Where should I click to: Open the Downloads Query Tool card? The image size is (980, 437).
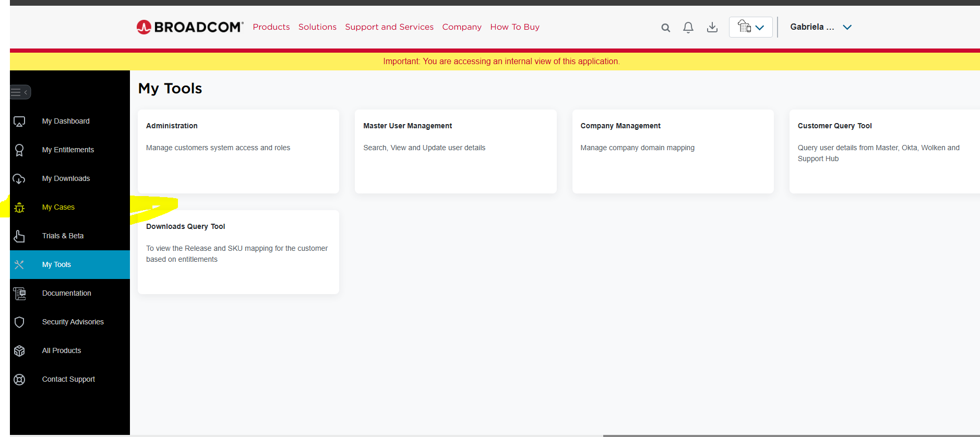pyautogui.click(x=238, y=252)
